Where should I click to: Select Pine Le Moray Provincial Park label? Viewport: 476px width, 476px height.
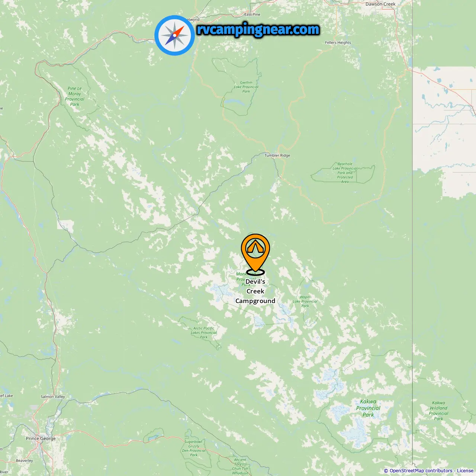pyautogui.click(x=75, y=96)
